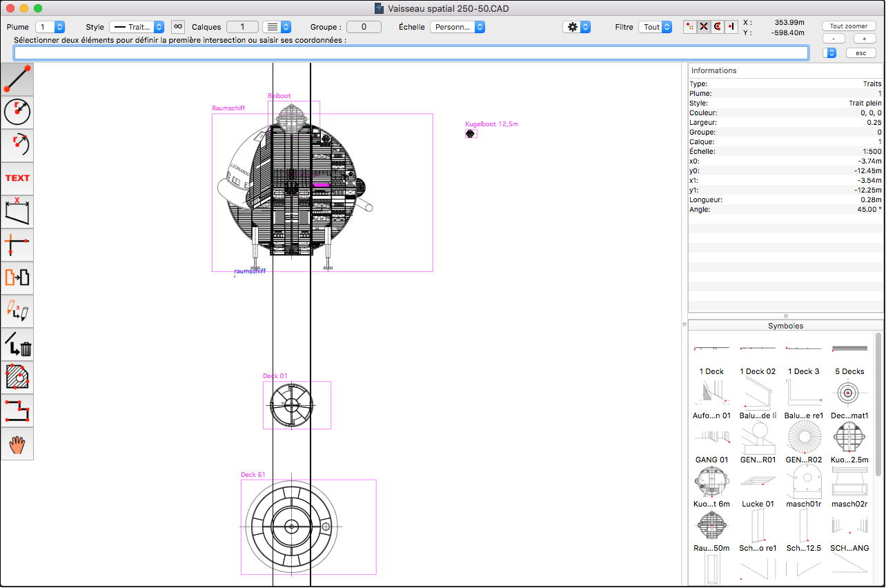The height and width of the screenshot is (588, 886).
Task: Select the trim and delete tool
Action: 17,344
